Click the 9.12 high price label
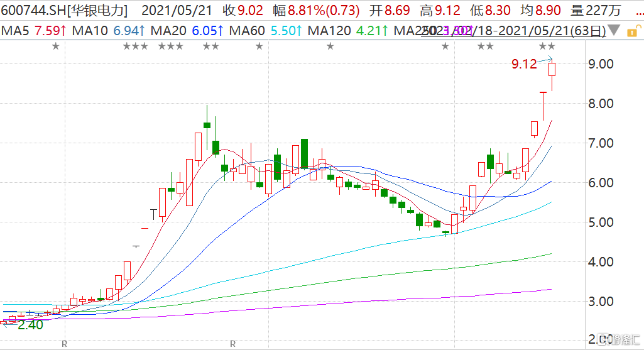 (x=524, y=63)
